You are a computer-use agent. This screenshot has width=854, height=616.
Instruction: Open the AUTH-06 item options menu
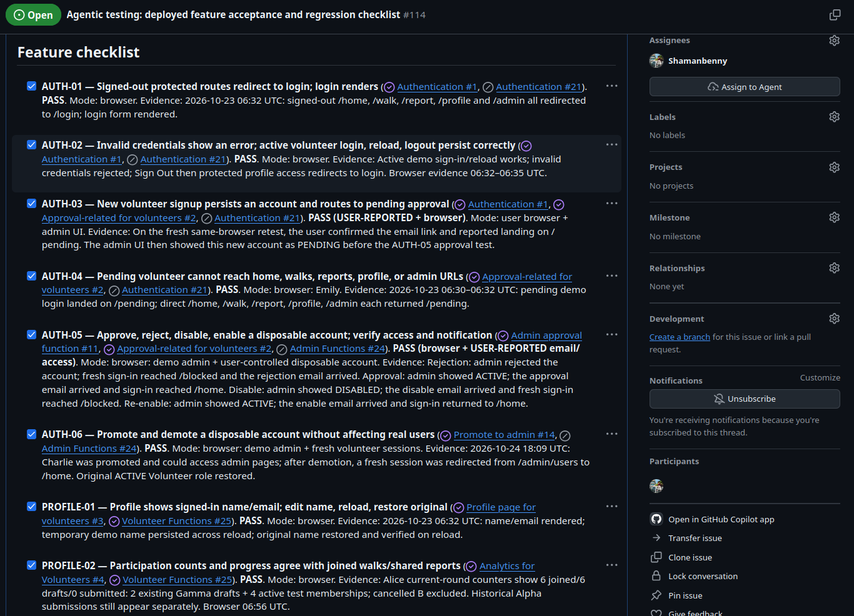click(x=611, y=434)
